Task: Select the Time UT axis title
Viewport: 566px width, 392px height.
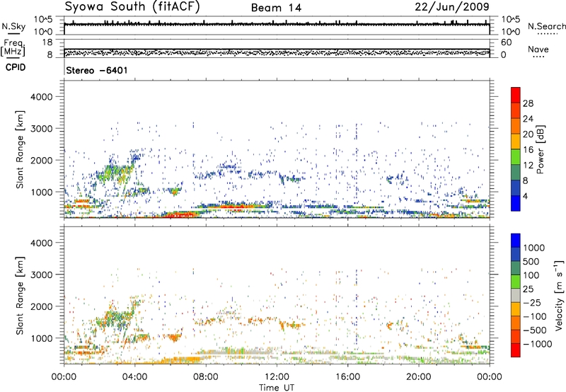Action: (x=277, y=388)
